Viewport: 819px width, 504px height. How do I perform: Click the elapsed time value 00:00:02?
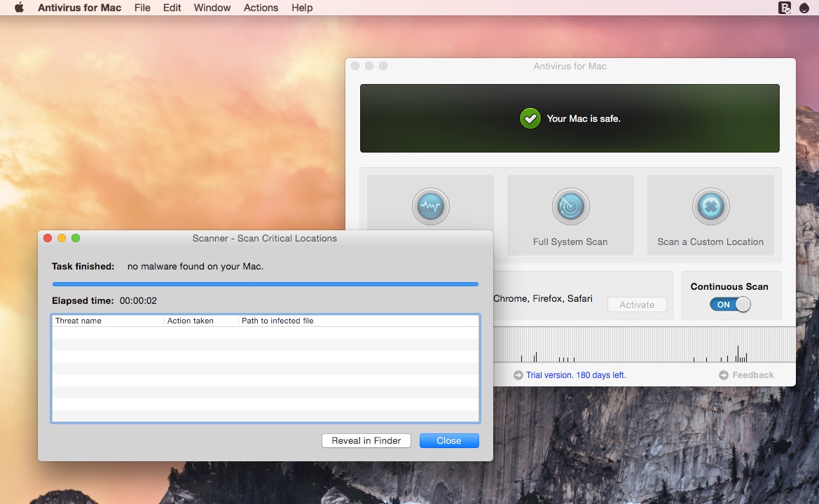coord(138,300)
